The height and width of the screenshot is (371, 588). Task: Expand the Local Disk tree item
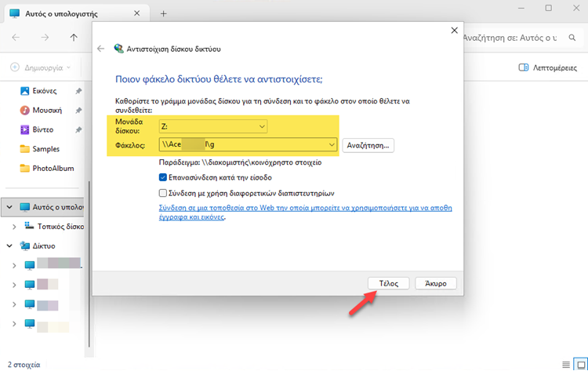point(16,226)
